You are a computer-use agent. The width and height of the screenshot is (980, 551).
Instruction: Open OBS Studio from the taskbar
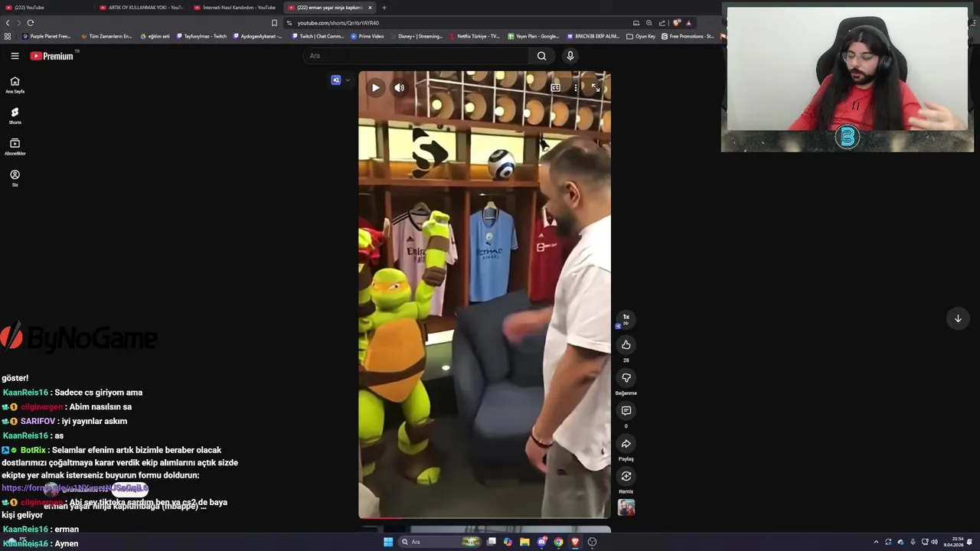592,542
